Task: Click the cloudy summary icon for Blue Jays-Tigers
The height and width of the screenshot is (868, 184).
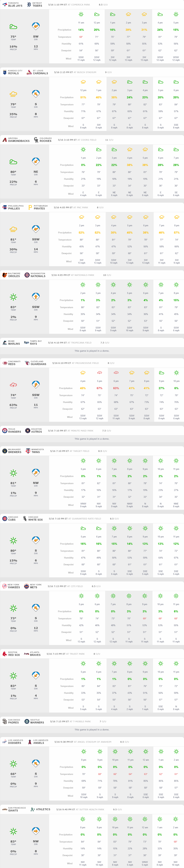Action: coord(13,27)
